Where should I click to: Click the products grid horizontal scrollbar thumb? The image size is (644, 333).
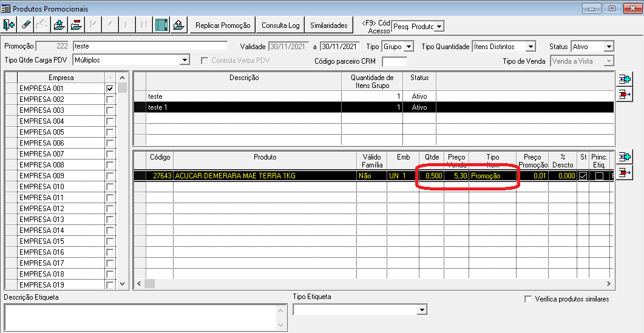click(149, 284)
